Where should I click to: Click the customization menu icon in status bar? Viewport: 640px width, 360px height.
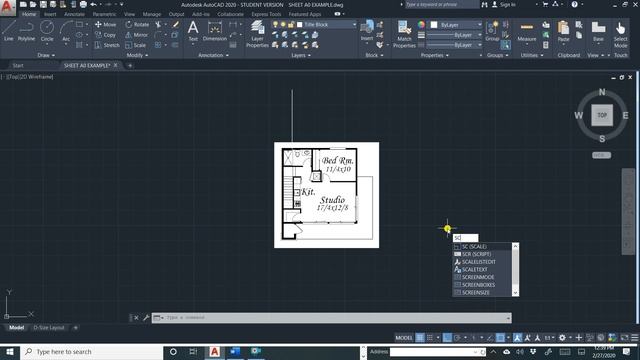pos(635,338)
